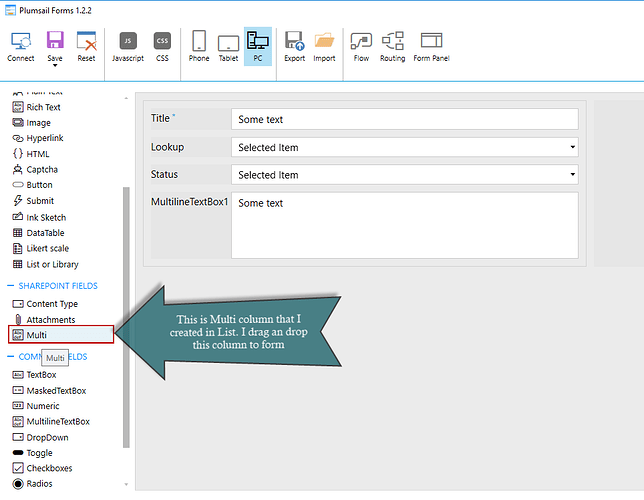Save the form with the Save icon
The image size is (644, 500).
pyautogui.click(x=55, y=46)
